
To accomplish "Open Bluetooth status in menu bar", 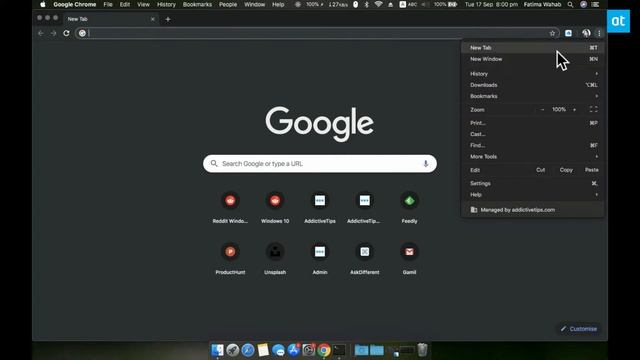I will pyautogui.click(x=367, y=4).
